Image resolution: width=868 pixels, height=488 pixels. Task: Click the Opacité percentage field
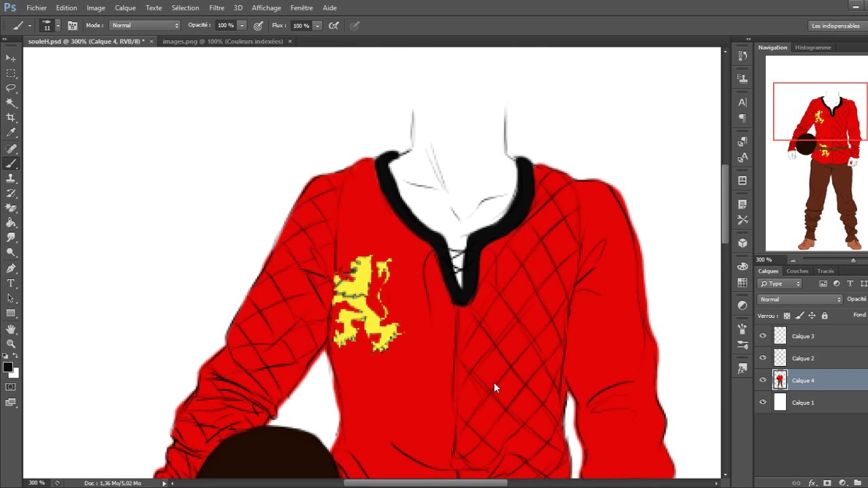[226, 26]
